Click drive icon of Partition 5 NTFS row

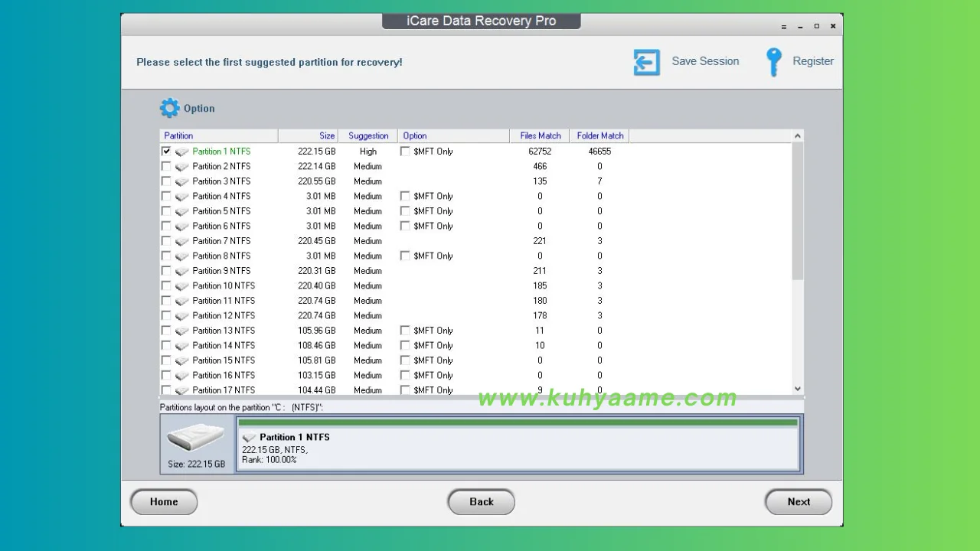tap(181, 211)
